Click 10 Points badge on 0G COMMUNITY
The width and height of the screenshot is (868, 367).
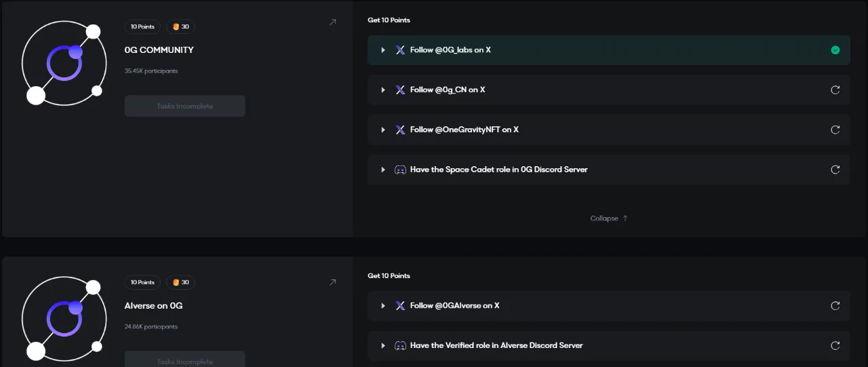142,26
